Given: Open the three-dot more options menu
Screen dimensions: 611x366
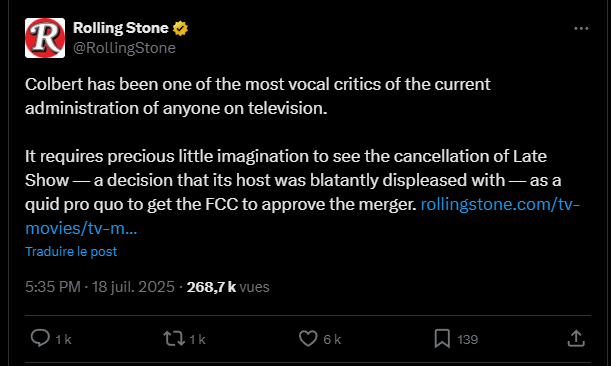Looking at the screenshot, I should point(581,28).
